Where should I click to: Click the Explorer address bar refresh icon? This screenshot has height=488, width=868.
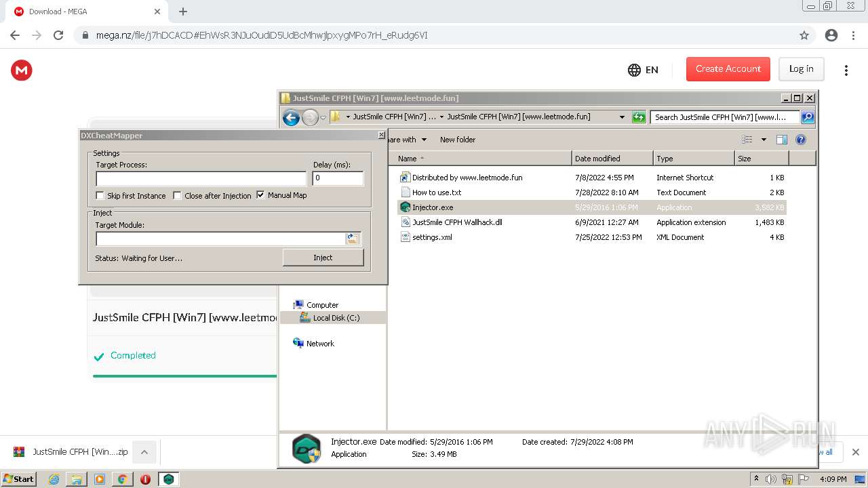tap(638, 117)
